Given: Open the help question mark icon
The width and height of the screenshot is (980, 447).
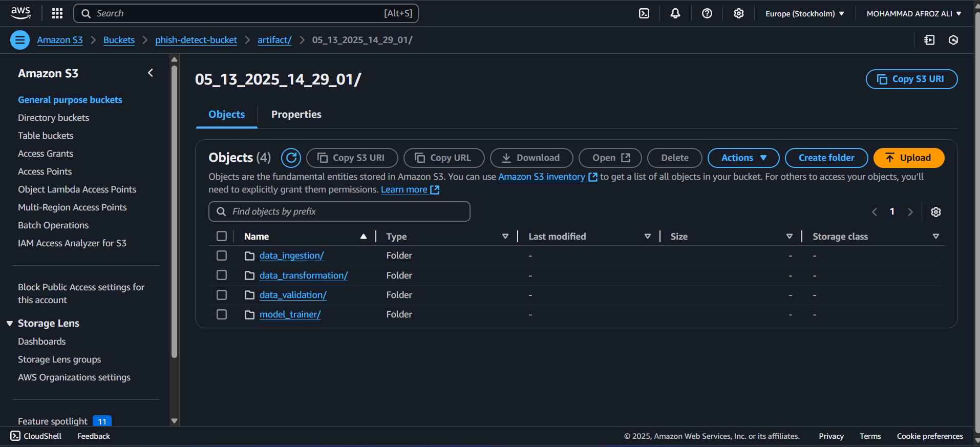Looking at the screenshot, I should coord(707,13).
